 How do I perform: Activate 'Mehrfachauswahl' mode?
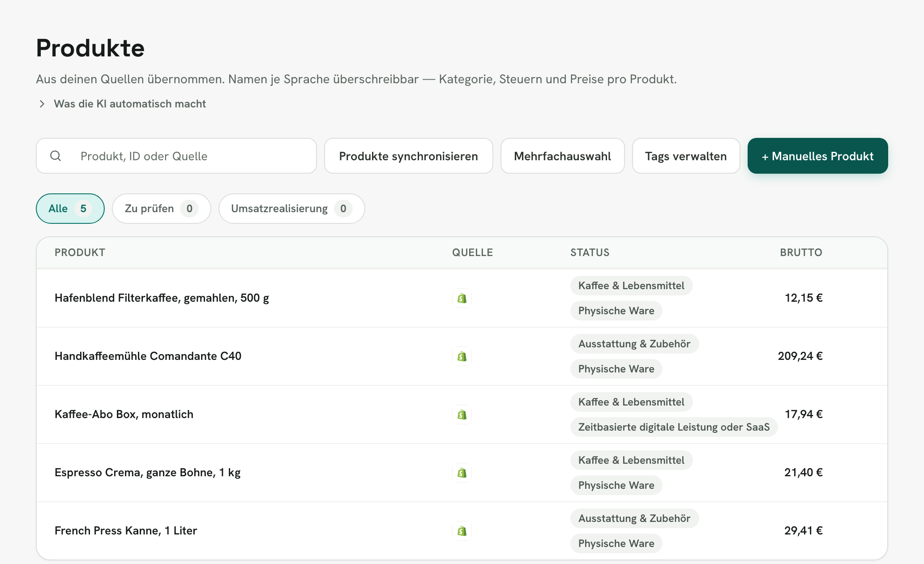563,156
